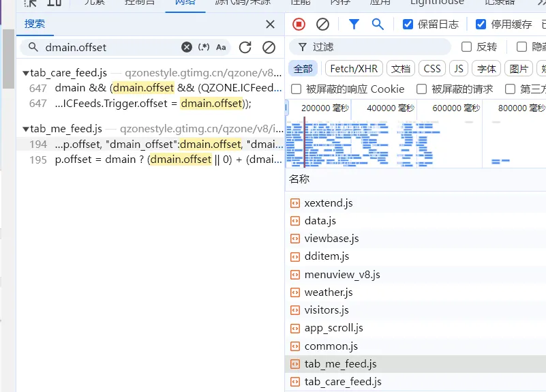This screenshot has width=546, height=392.
Task: Refresh the search results
Action: click(x=245, y=47)
